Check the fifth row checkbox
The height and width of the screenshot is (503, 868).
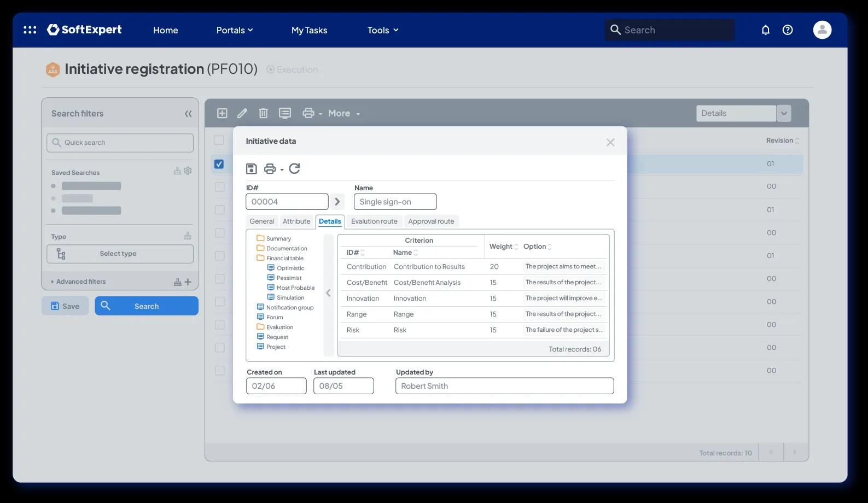point(219,255)
